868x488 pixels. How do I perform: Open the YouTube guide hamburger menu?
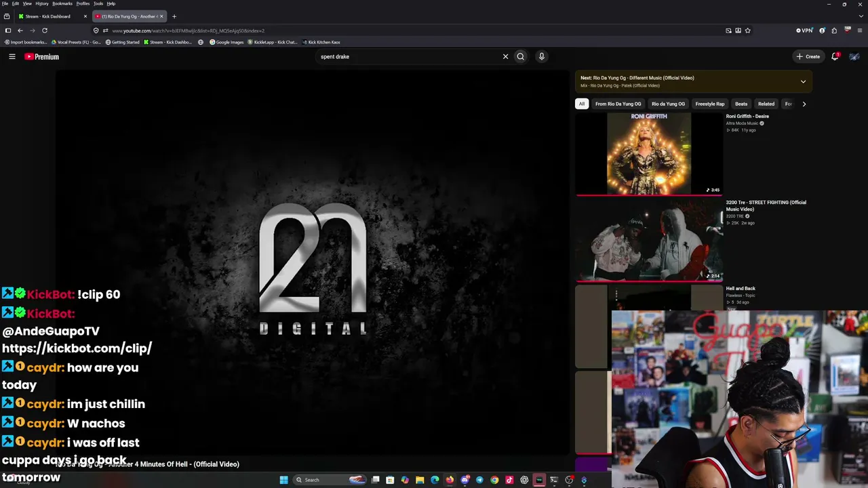point(12,57)
